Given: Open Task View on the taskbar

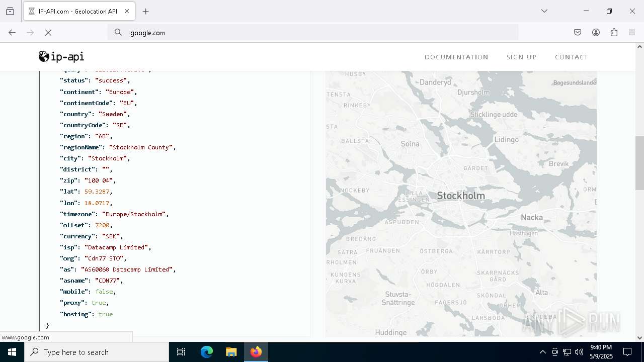Looking at the screenshot, I should point(181,352).
